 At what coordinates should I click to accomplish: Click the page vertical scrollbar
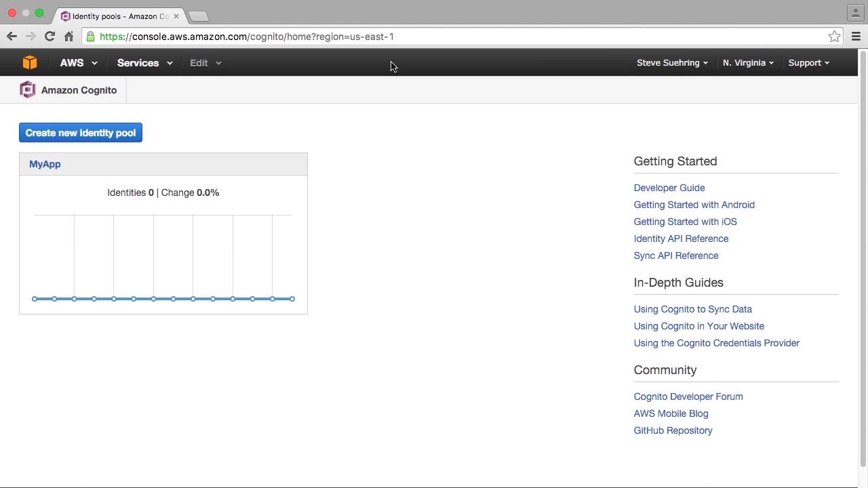[863, 258]
